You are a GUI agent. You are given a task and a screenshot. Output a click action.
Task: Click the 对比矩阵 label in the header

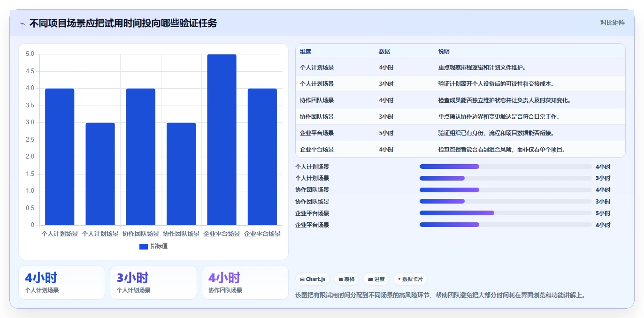click(x=612, y=23)
